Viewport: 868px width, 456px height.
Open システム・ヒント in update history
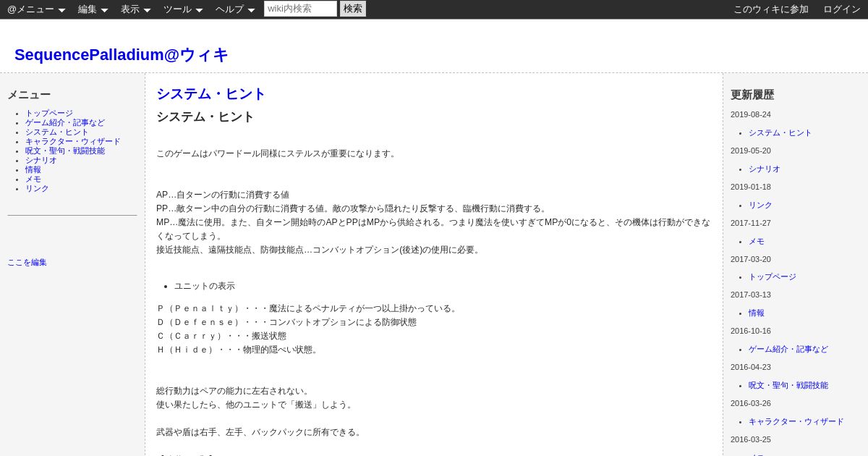pyautogui.click(x=780, y=133)
